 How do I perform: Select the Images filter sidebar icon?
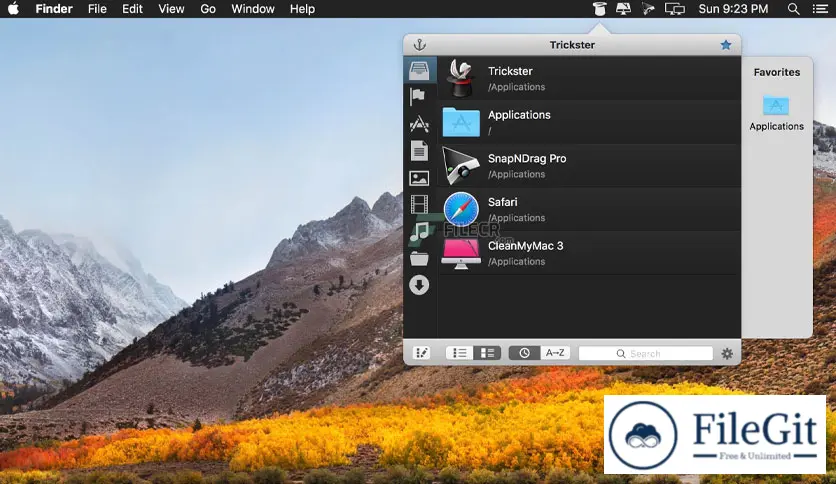pos(419,178)
